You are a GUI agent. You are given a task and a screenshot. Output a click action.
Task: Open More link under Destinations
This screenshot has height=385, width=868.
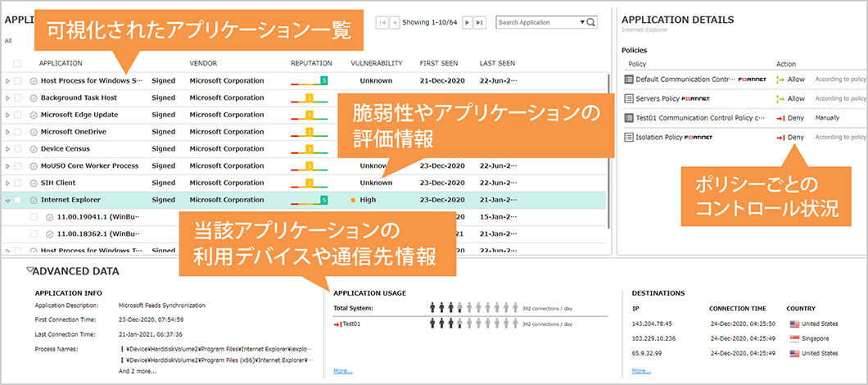point(641,371)
